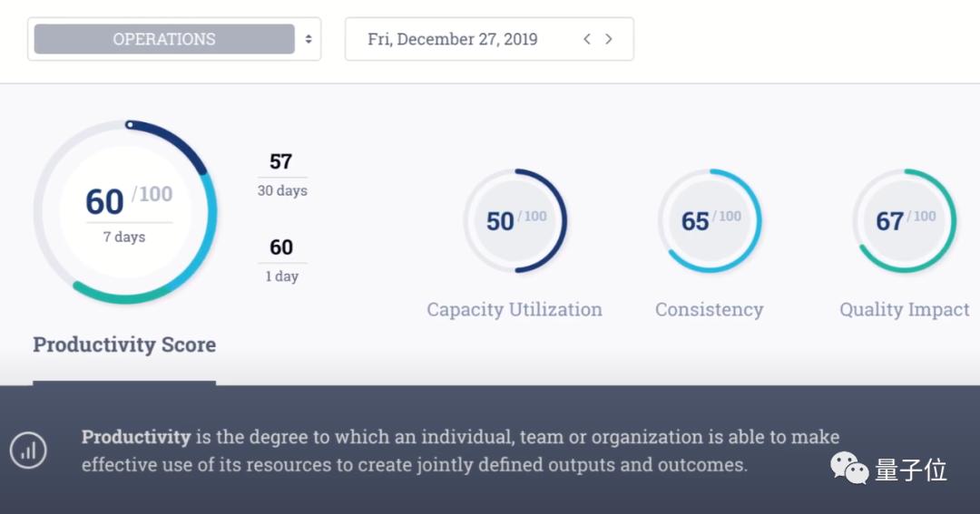Click the white handle on productivity ring

click(131, 124)
